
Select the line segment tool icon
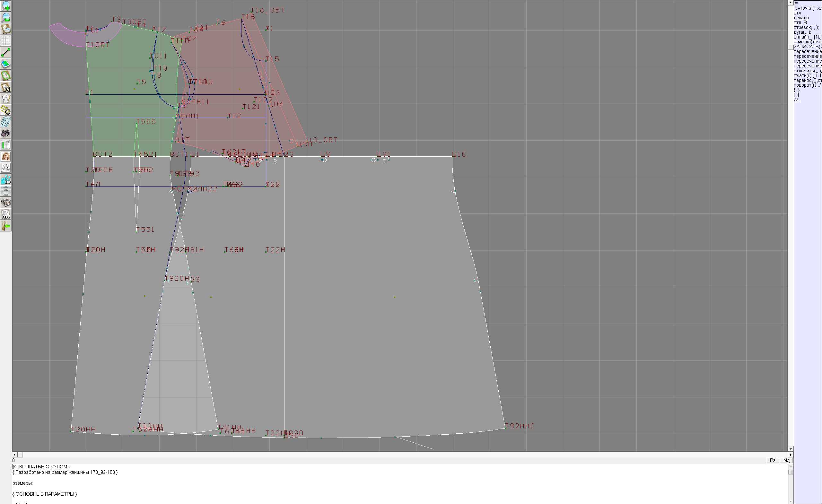pyautogui.click(x=6, y=52)
